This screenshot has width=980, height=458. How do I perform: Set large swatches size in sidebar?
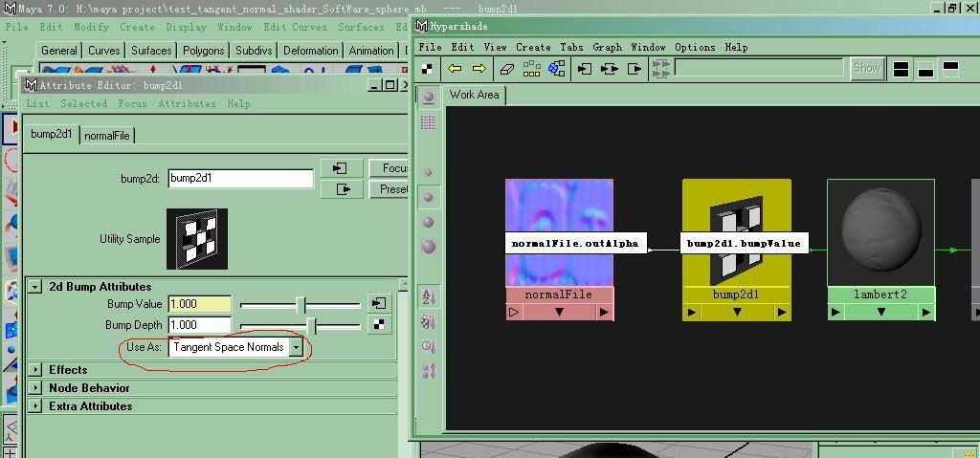(428, 222)
